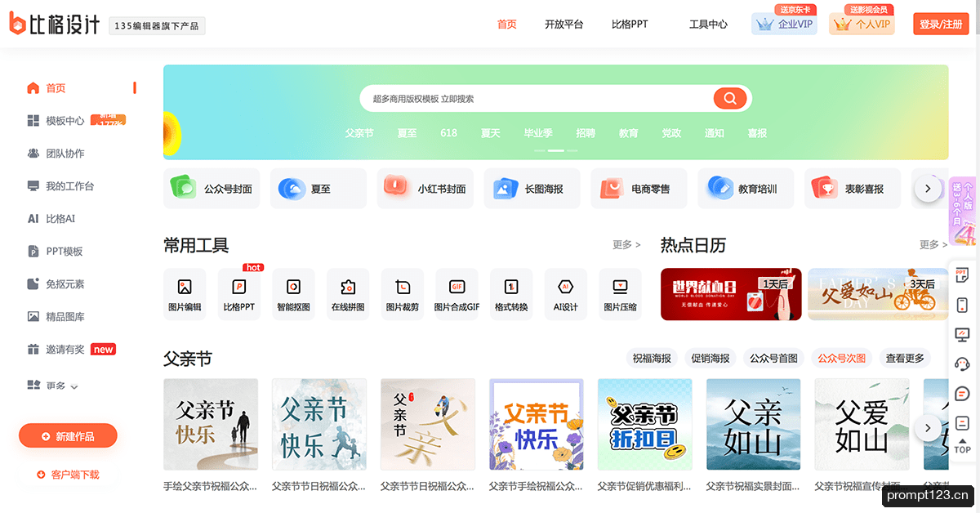Screen dimensions: 980x513
Task: Open the 格式转换 tool
Action: (511, 294)
